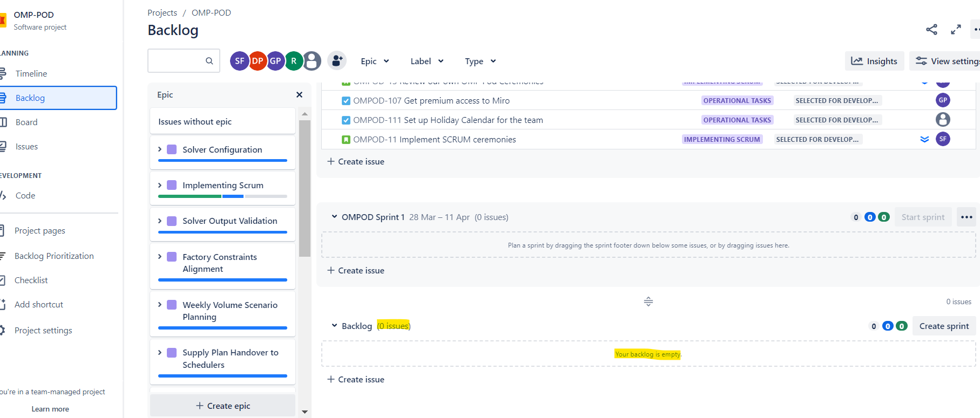This screenshot has width=980, height=418.
Task: Expand the Solver Configuration epic
Action: [160, 149]
